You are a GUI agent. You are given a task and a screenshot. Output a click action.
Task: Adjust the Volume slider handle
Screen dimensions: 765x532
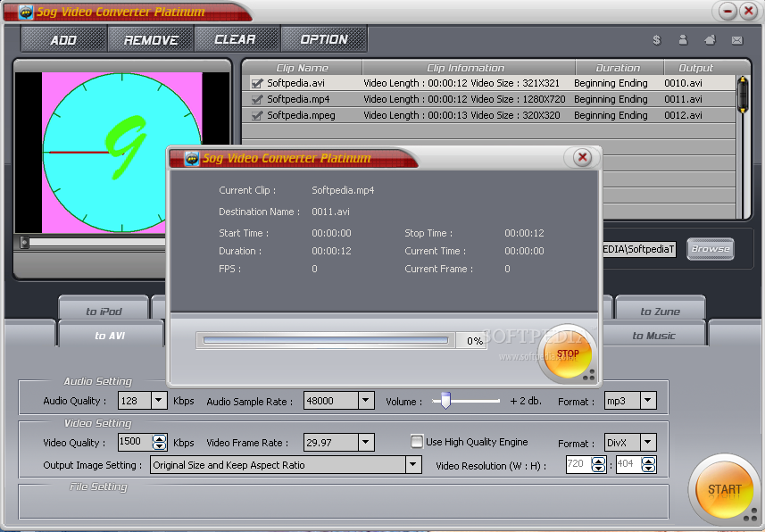click(445, 400)
